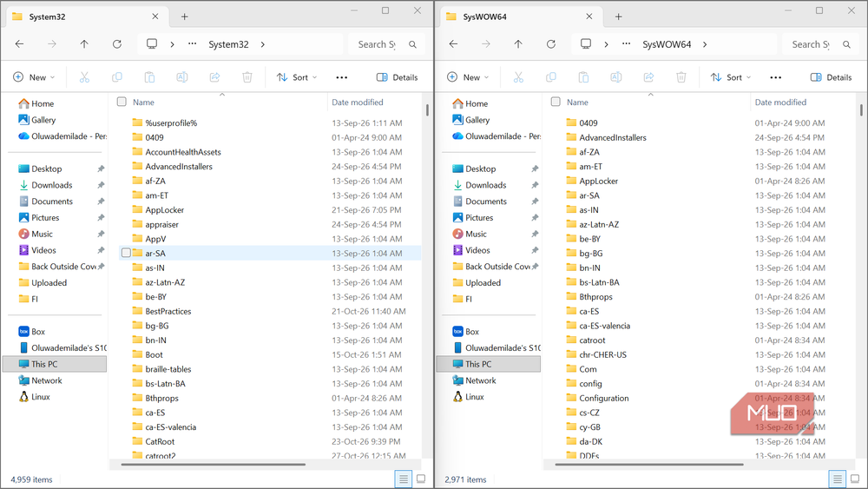Image resolution: width=868 pixels, height=489 pixels.
Task: Click Delete trash icon in System32 window
Action: tap(247, 77)
